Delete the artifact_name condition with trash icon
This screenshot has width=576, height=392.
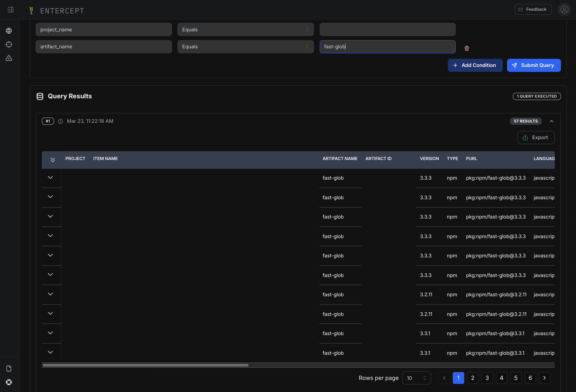click(x=467, y=48)
